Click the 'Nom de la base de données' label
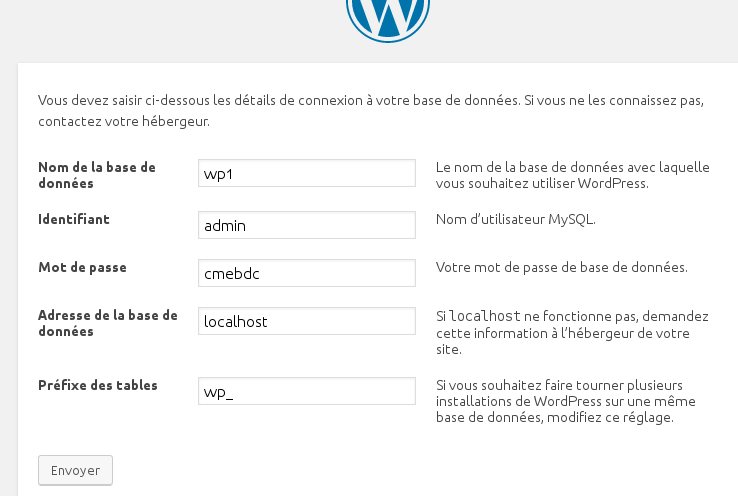This screenshot has width=738, height=496. point(96,175)
